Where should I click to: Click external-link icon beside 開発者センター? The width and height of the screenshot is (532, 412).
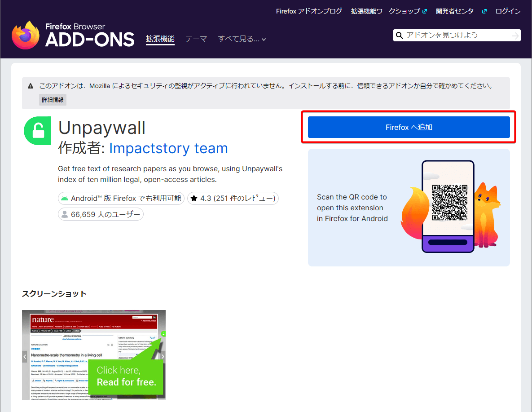pos(484,11)
